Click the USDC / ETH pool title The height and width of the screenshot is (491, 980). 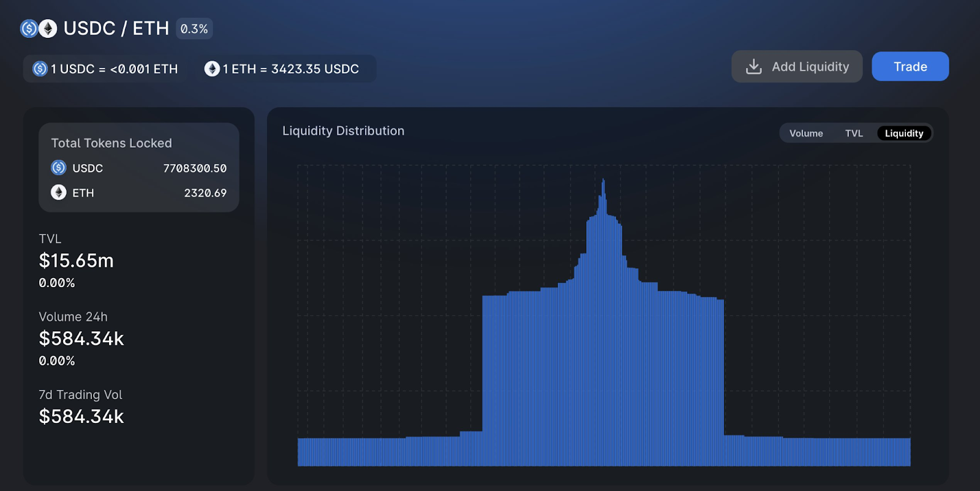[116, 28]
